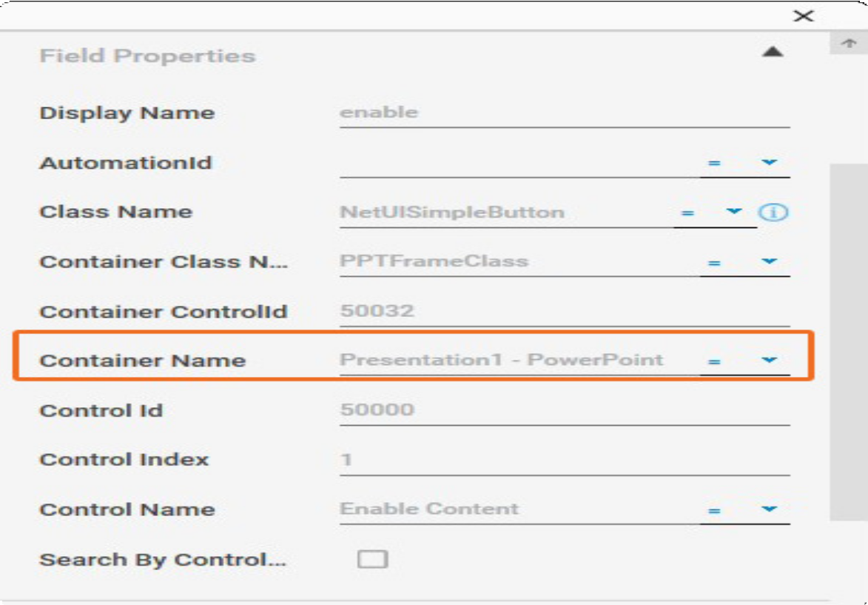Click the Class Name info icon
868x605 pixels.
[x=773, y=213]
